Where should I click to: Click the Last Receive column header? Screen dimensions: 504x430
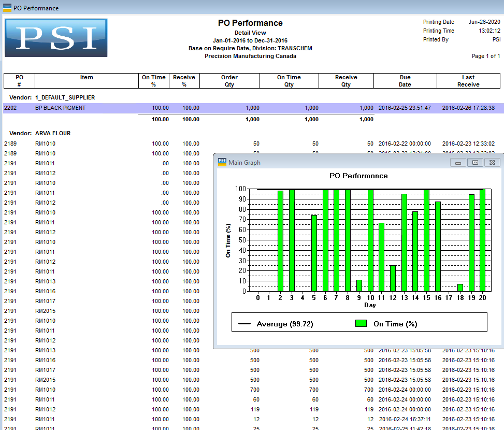[468, 81]
